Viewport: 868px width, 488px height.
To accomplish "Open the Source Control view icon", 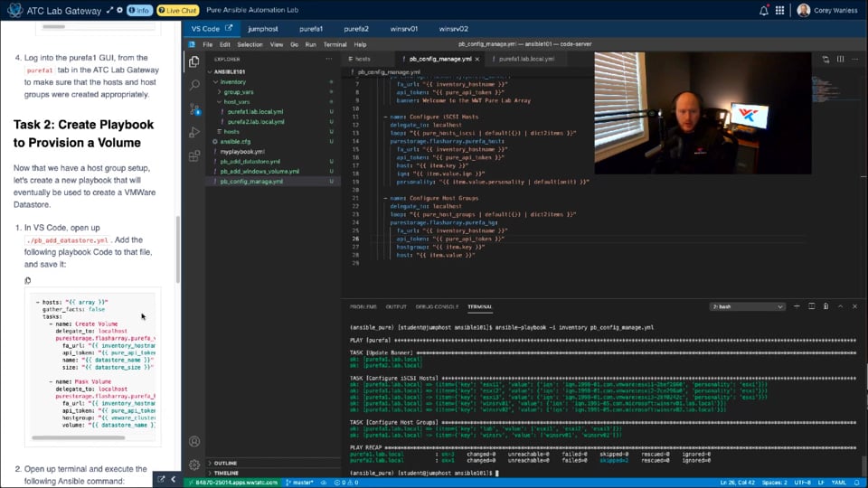I will [194, 109].
